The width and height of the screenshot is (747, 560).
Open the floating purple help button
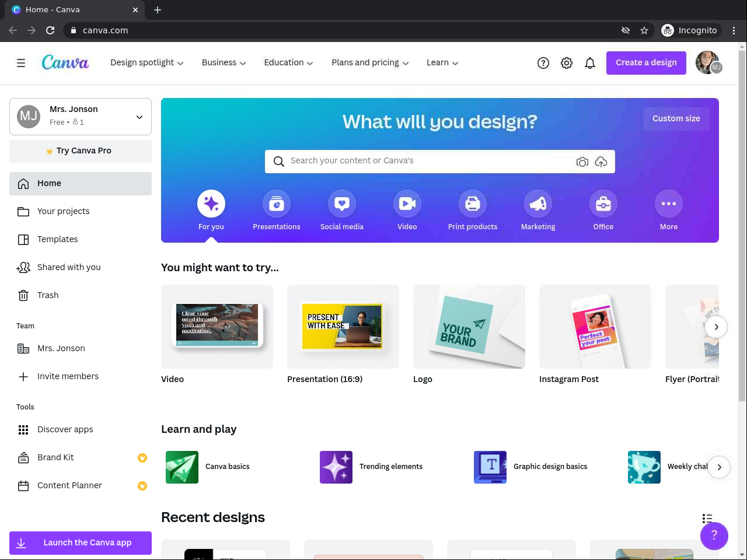coord(714,535)
